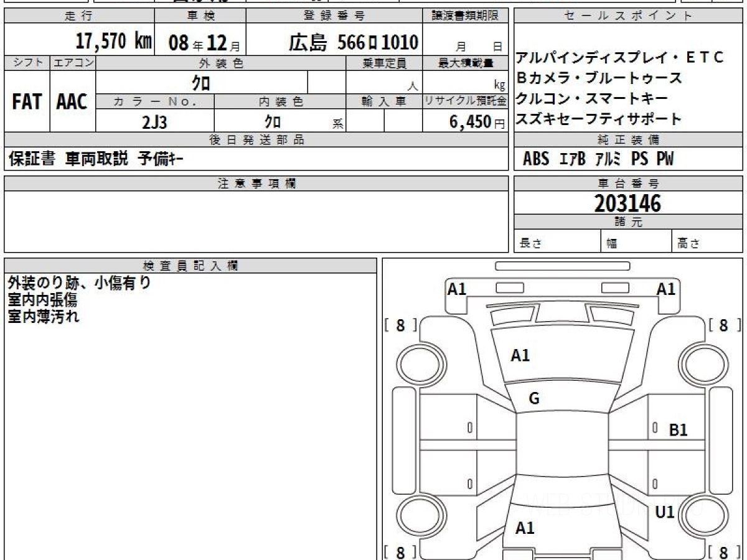Click the 外装色 header
The width and height of the screenshot is (747, 560).
pyautogui.click(x=221, y=63)
